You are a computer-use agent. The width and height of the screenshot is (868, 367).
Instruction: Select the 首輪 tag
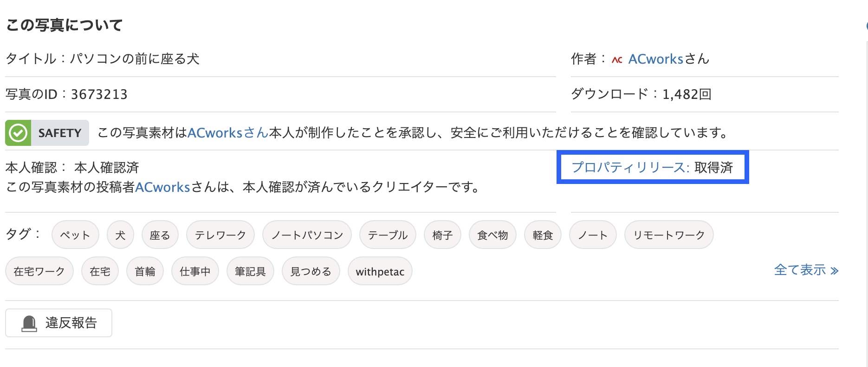(x=145, y=271)
